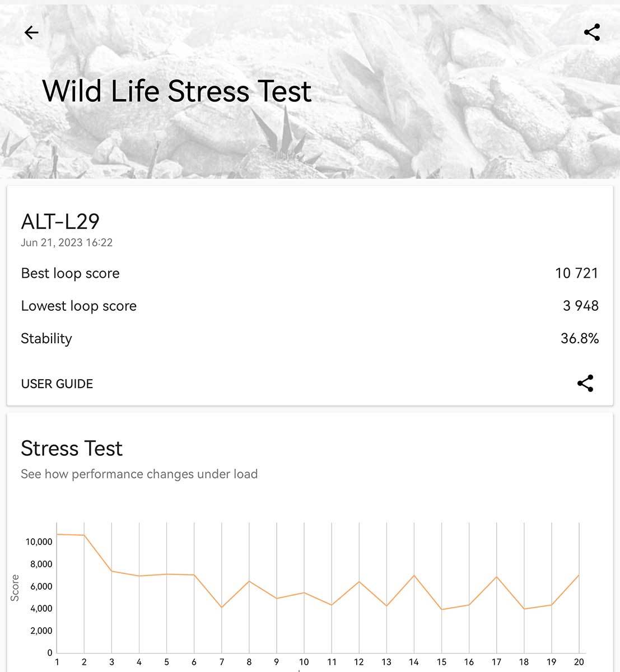
Task: Click the starting point of the score curve
Action: [x=57, y=533]
